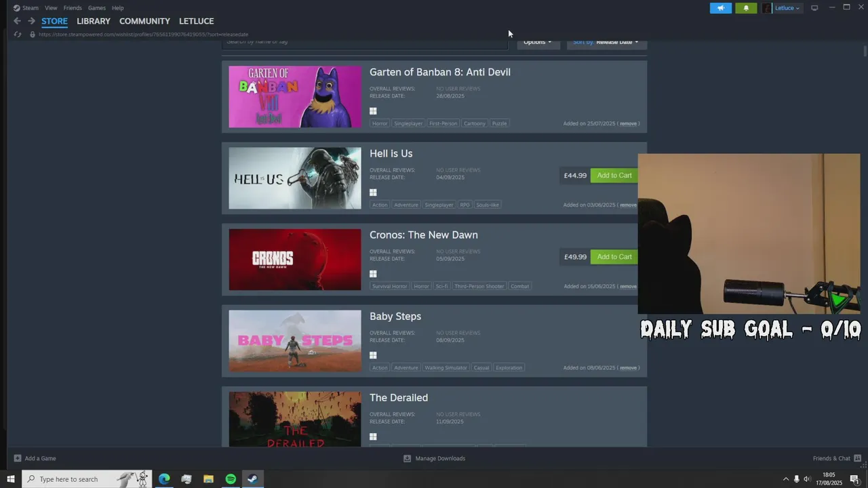
Task: Open the LETLUCE profile tab
Action: (196, 21)
